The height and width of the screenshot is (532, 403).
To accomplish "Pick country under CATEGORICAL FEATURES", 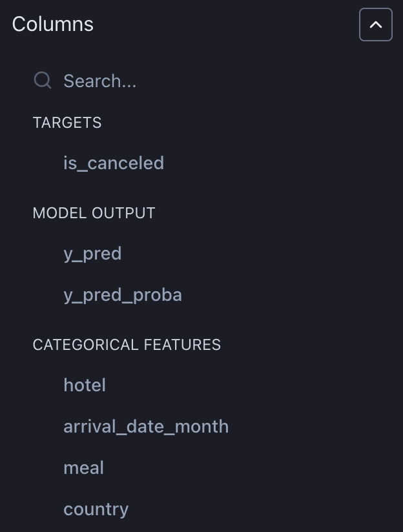I will pos(96,509).
